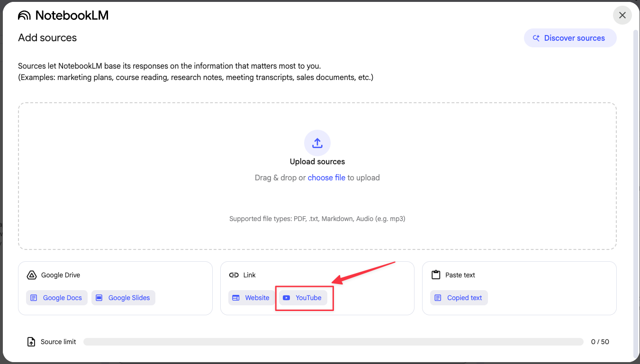Image resolution: width=640 pixels, height=364 pixels.
Task: Add a Website link source
Action: [252, 298]
